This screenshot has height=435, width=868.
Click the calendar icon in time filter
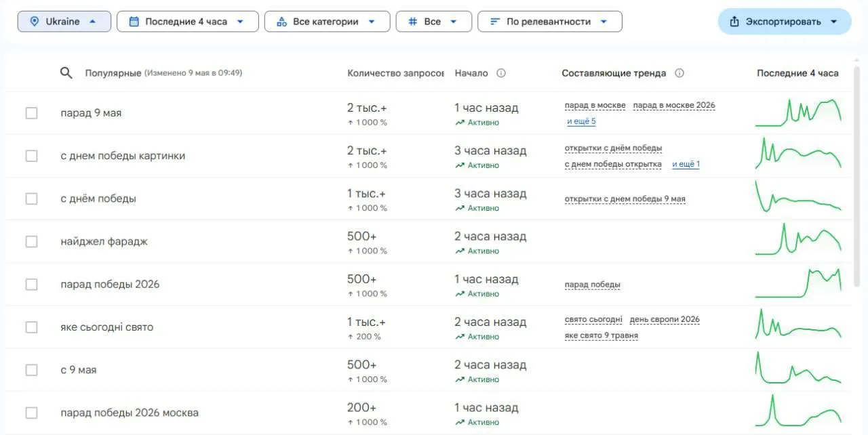click(134, 22)
